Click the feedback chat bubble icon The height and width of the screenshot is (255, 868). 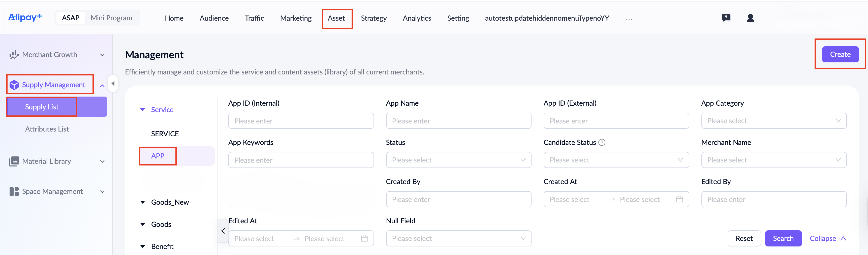click(x=726, y=18)
